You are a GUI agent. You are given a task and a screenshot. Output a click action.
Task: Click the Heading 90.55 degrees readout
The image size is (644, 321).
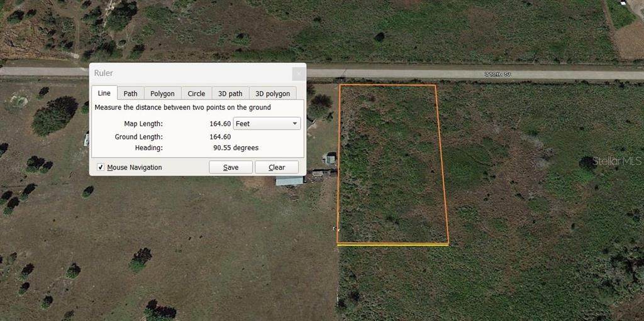[236, 148]
